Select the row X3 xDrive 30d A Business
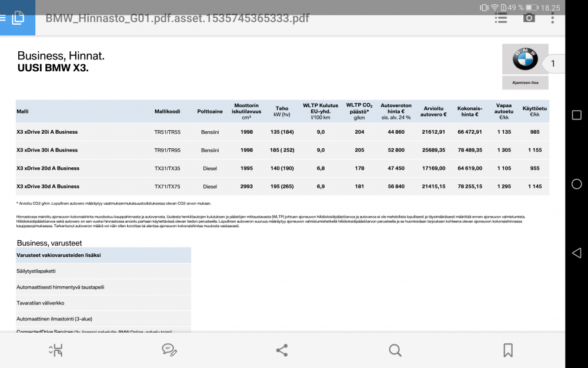 tap(282, 186)
